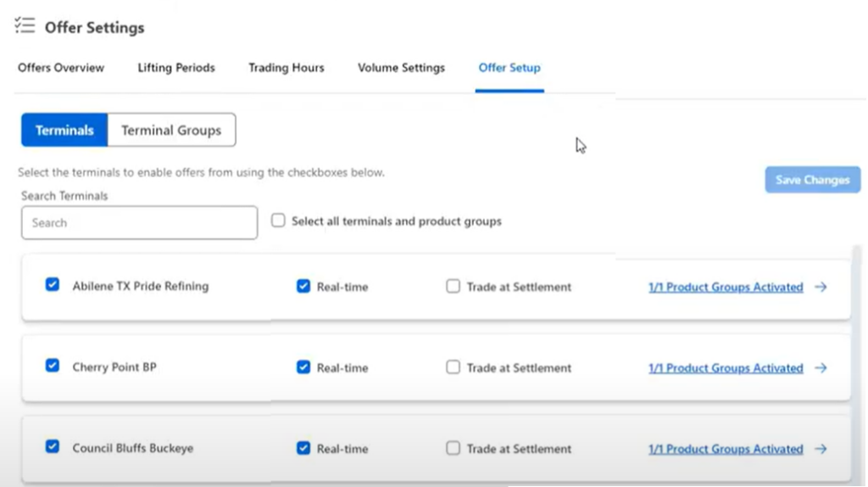This screenshot has height=487, width=868.
Task: Uncheck Abilene TX Pride Refining terminal
Action: (53, 285)
